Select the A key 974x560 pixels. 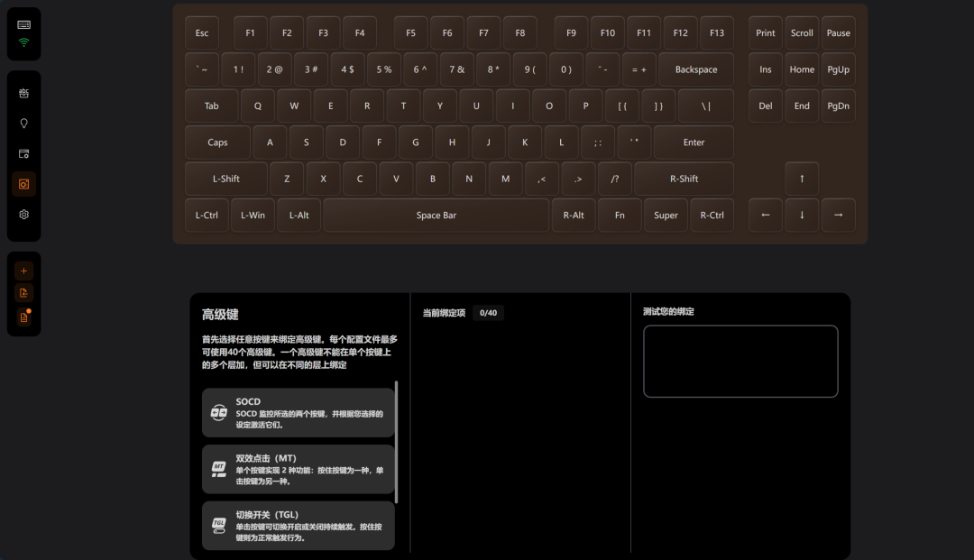[270, 142]
